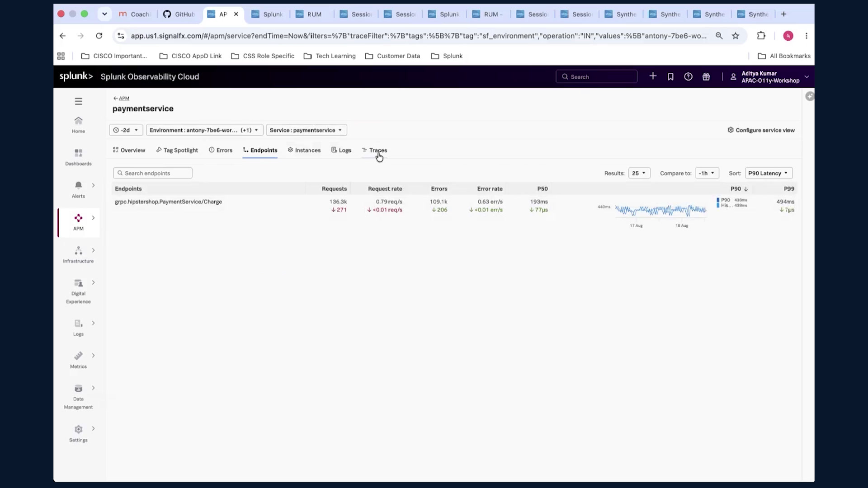Click the plus create icon in header
Screen dimensions: 868x488
point(653,76)
